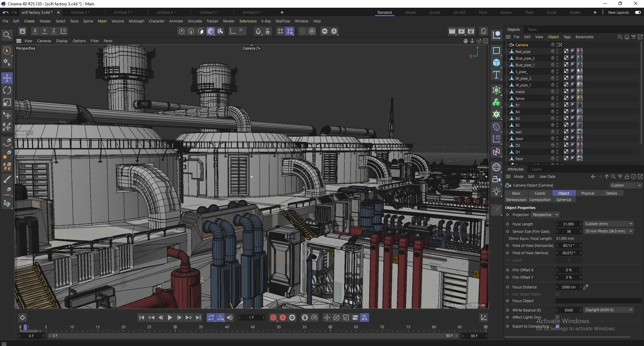Increase White Balance value arrow

click(x=581, y=310)
